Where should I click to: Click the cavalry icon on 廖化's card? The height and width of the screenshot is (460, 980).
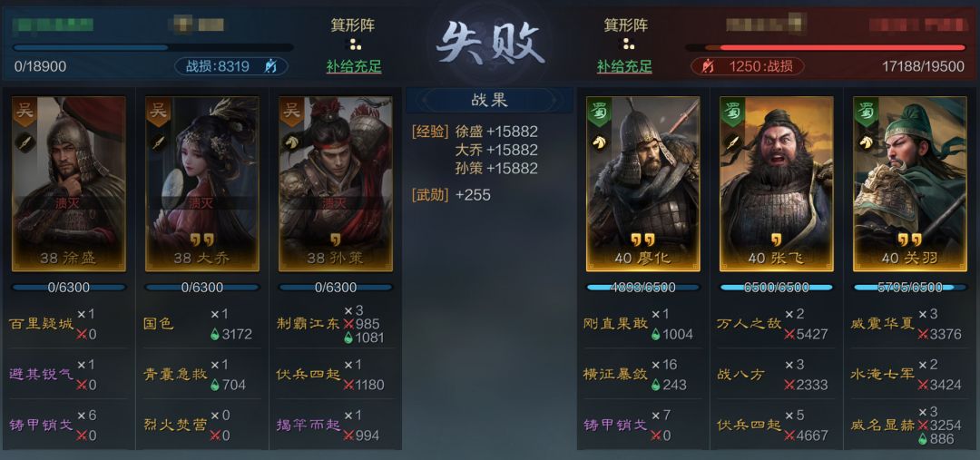(600, 142)
